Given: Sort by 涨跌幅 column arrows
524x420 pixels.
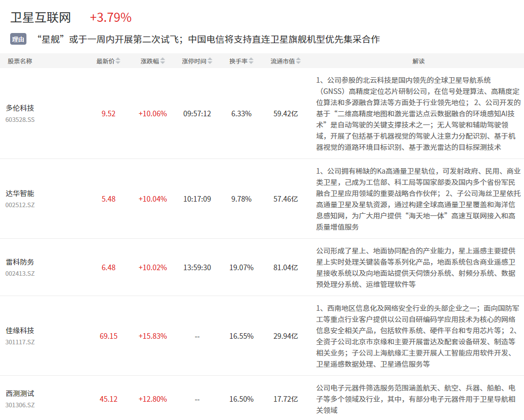Looking at the screenshot, I should click(163, 61).
